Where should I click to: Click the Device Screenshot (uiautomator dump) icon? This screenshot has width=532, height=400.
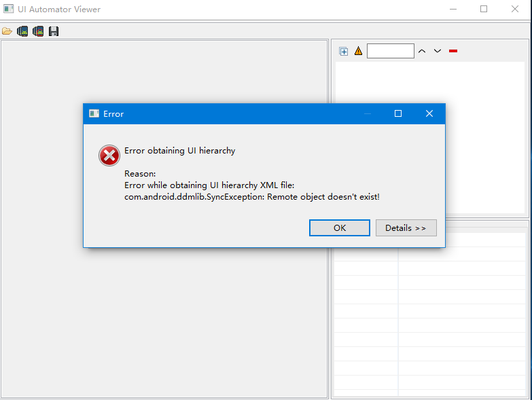click(22, 31)
